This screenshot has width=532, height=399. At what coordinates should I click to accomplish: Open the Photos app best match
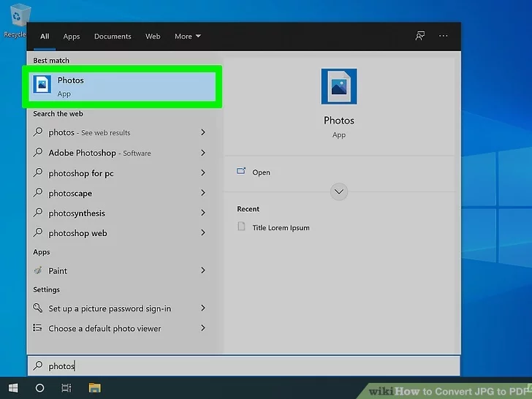tap(121, 86)
